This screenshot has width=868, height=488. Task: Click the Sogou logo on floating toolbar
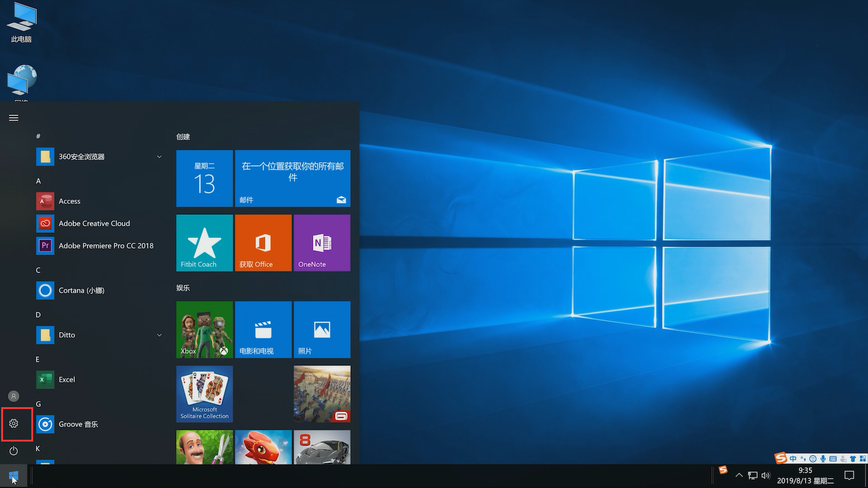click(781, 458)
